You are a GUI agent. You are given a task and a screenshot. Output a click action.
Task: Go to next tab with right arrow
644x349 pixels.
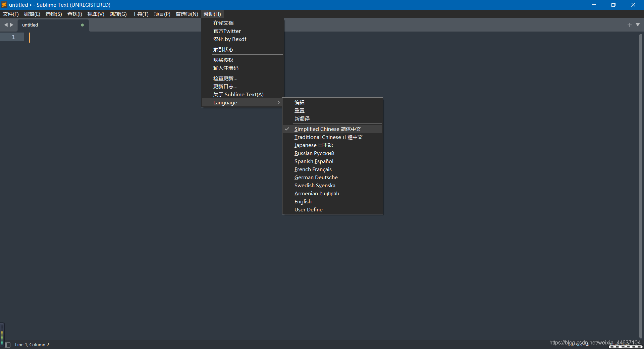point(12,25)
